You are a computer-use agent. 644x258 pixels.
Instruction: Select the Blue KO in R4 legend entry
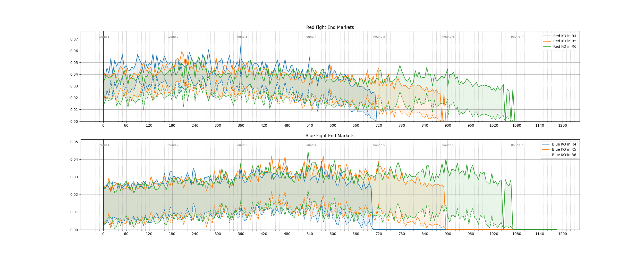[x=564, y=144]
